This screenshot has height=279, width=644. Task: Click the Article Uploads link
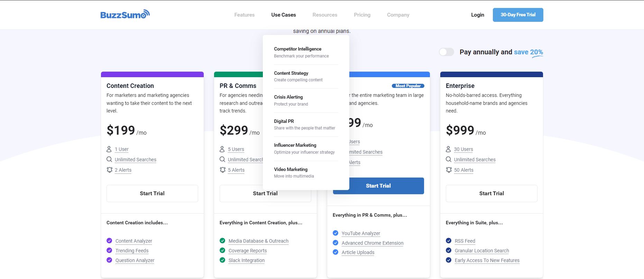(x=358, y=252)
